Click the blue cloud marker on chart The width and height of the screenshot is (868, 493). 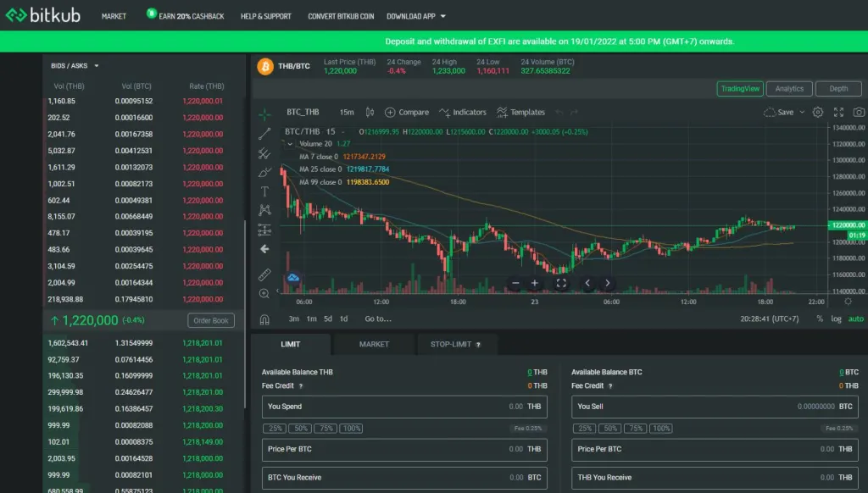[293, 278]
